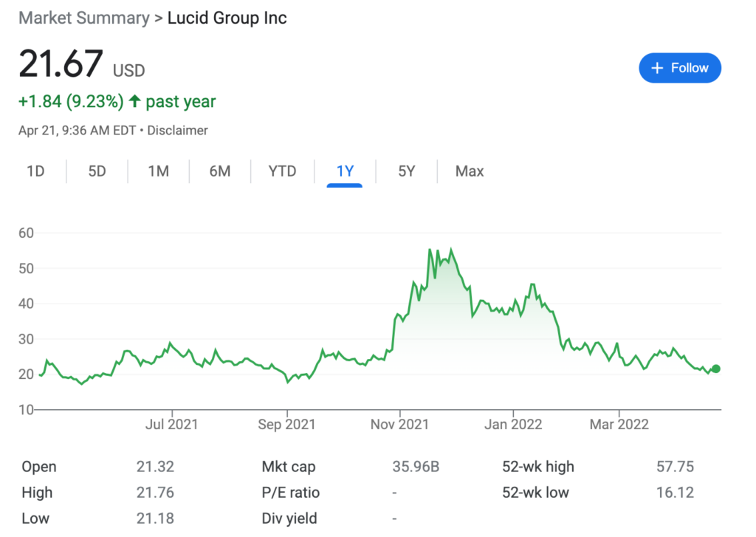Click the Div yield label
Image resolution: width=756 pixels, height=537 pixels.
tap(289, 519)
